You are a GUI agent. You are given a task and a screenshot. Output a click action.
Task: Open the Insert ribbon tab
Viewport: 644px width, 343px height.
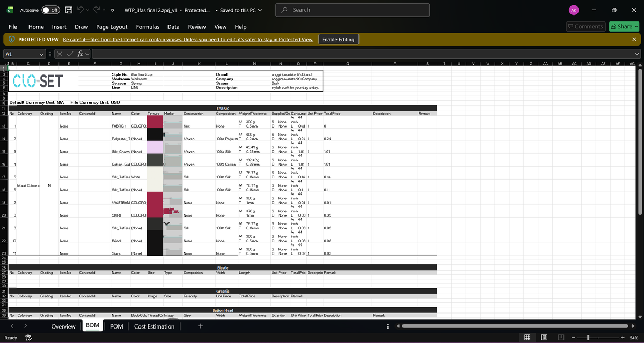[59, 27]
